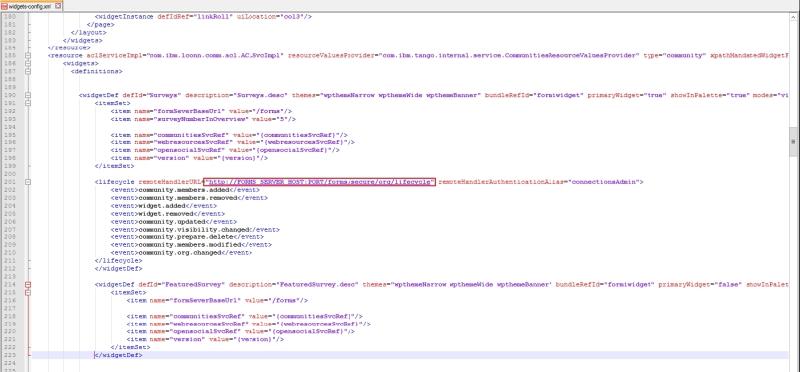Collapse the itemSet fold on line 215

point(29,292)
